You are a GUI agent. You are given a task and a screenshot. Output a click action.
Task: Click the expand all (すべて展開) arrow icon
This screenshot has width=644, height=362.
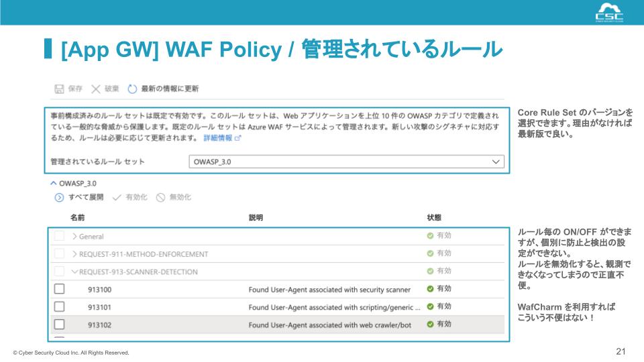pos(59,197)
